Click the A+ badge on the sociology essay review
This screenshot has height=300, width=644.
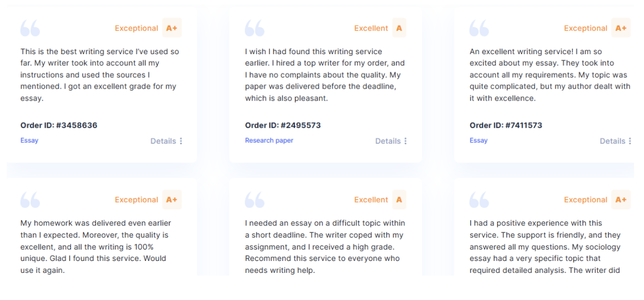[x=621, y=199]
